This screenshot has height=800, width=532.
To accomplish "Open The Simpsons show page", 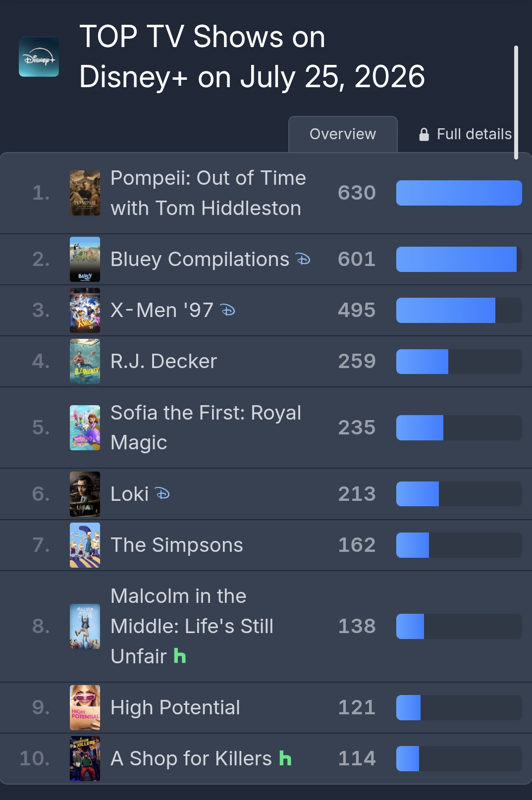I will coord(177,545).
